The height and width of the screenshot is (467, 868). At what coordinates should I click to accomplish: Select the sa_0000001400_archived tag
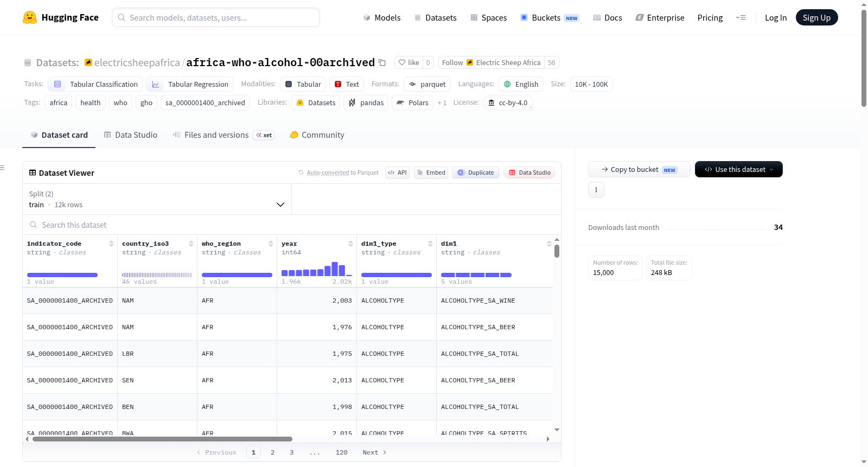(205, 103)
